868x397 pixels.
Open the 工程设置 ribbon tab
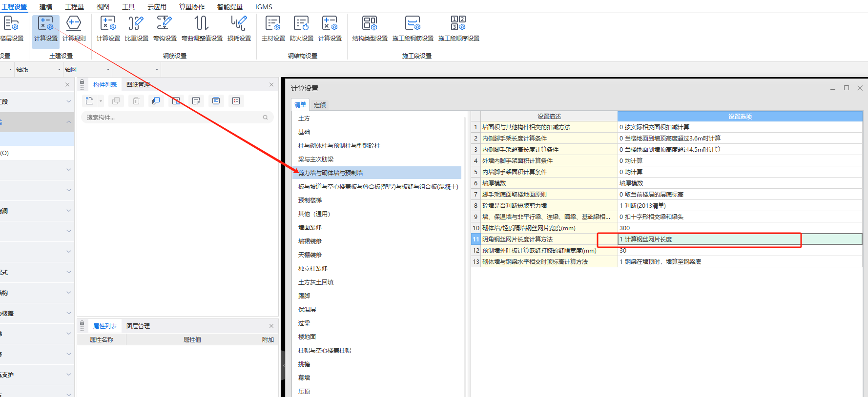click(x=14, y=7)
